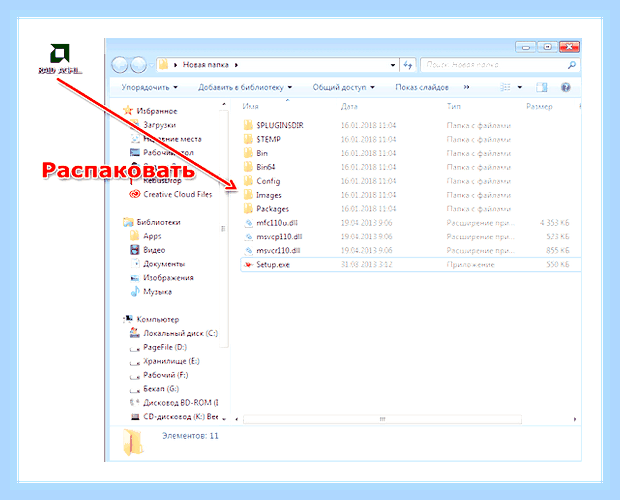The width and height of the screenshot is (620, 500).
Task: Show more toolbar commands chevron
Action: point(467,87)
